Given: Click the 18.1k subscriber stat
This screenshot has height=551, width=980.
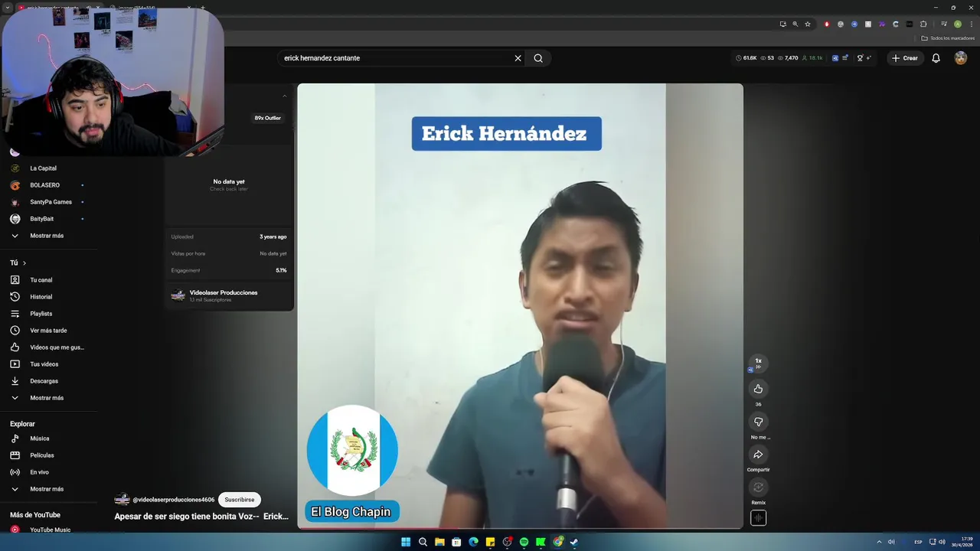Looking at the screenshot, I should 811,58.
